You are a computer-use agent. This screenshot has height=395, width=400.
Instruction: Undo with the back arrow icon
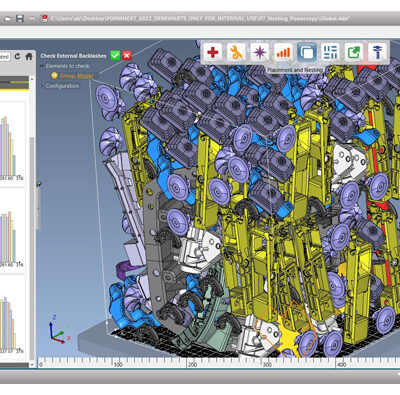pos(32,19)
